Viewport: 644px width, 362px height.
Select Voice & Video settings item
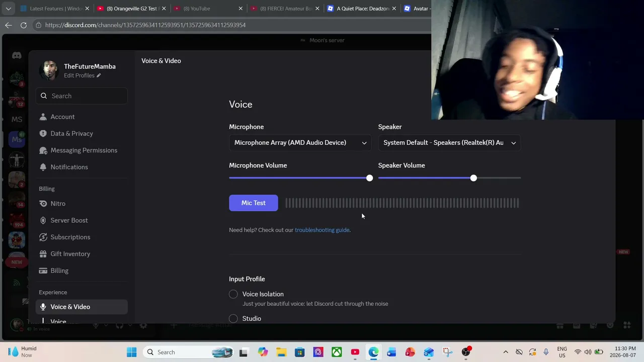coord(82,307)
